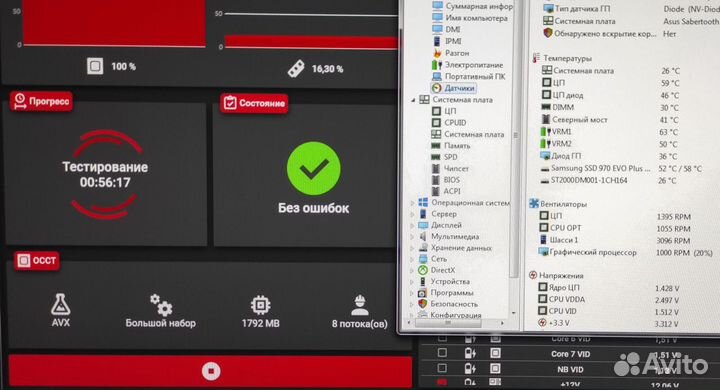Select the VRM1 63 °C sensor row
This screenshot has width=720, height=390.
[x=610, y=132]
